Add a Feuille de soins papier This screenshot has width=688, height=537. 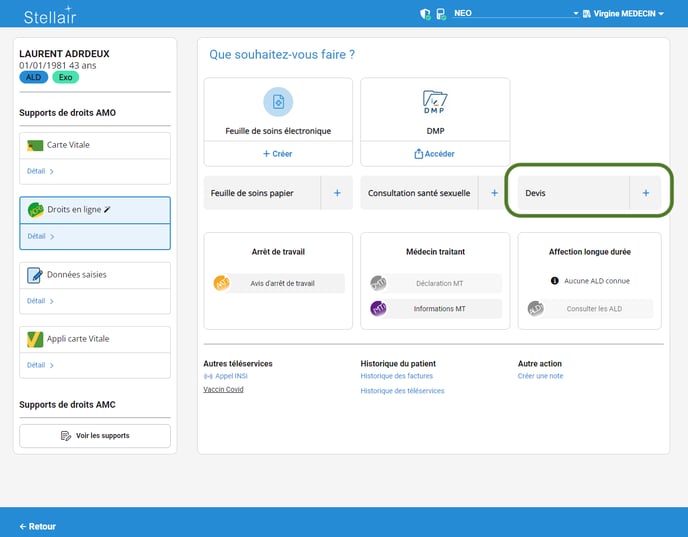337,193
